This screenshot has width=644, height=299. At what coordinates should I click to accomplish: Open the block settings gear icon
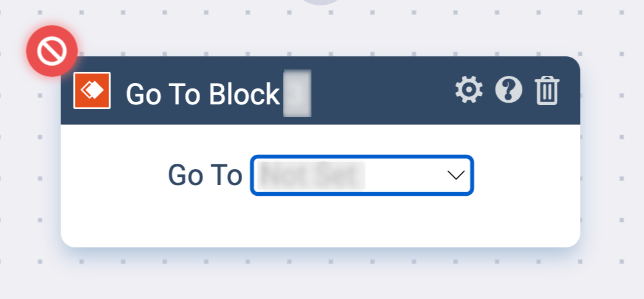point(469,90)
